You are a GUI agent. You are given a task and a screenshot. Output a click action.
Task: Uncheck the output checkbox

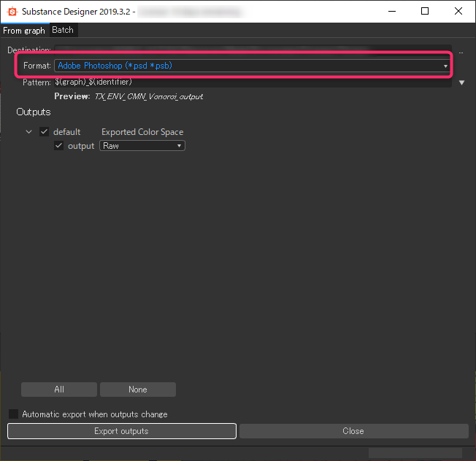tap(58, 146)
